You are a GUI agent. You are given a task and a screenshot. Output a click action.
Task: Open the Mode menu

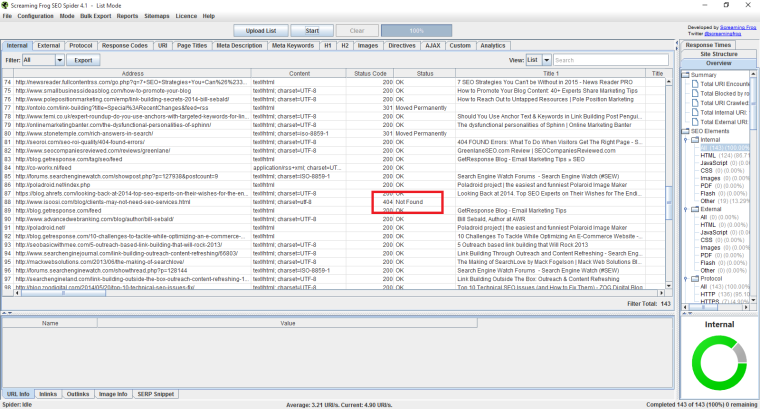point(67,16)
